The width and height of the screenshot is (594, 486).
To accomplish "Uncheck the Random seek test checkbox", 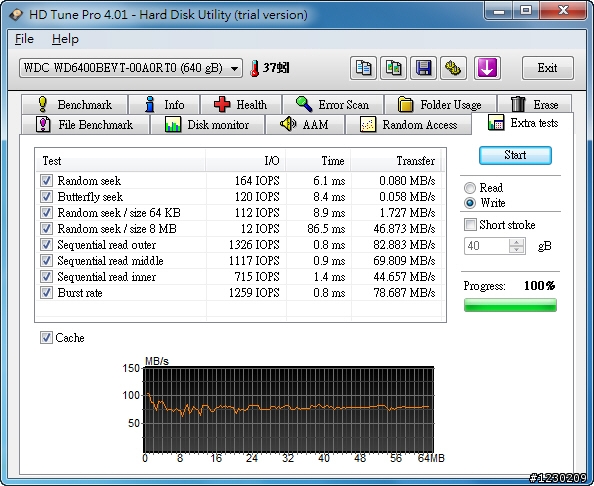I will tap(46, 180).
